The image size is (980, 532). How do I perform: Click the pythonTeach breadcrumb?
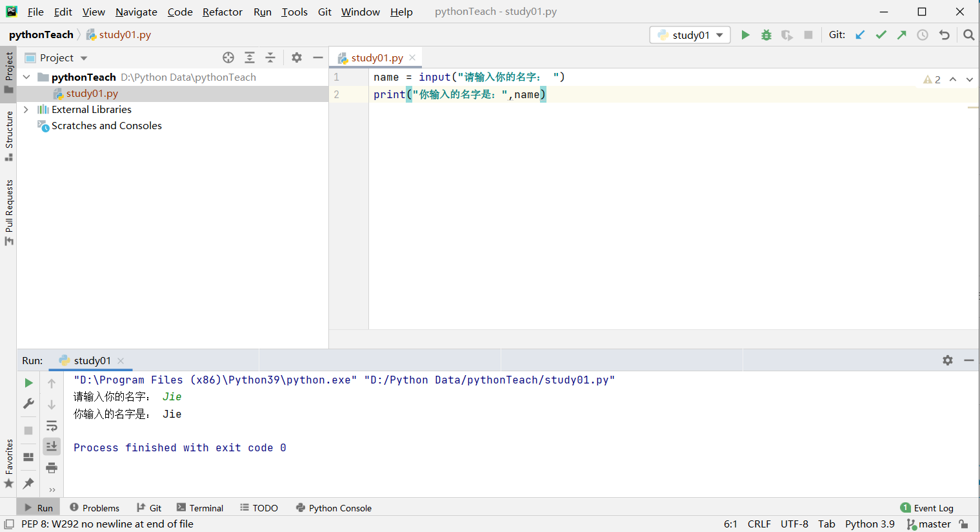[41, 35]
